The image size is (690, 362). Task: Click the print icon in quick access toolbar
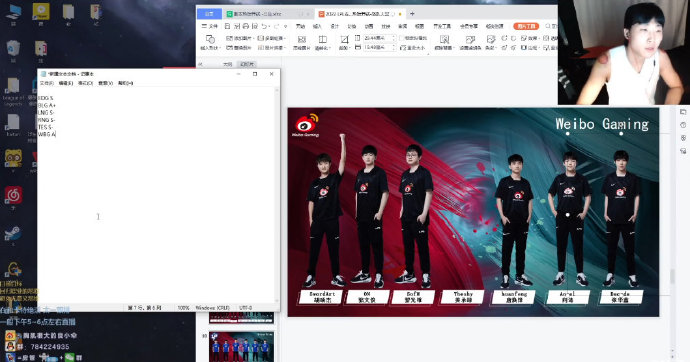point(246,26)
